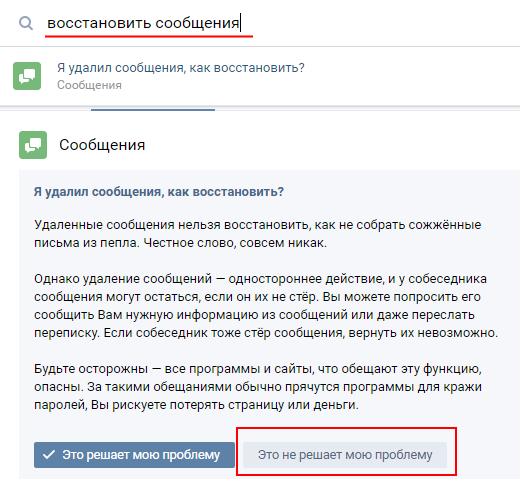Open suggestion "Я удалил сообщения, как восстановить?"

181,68
